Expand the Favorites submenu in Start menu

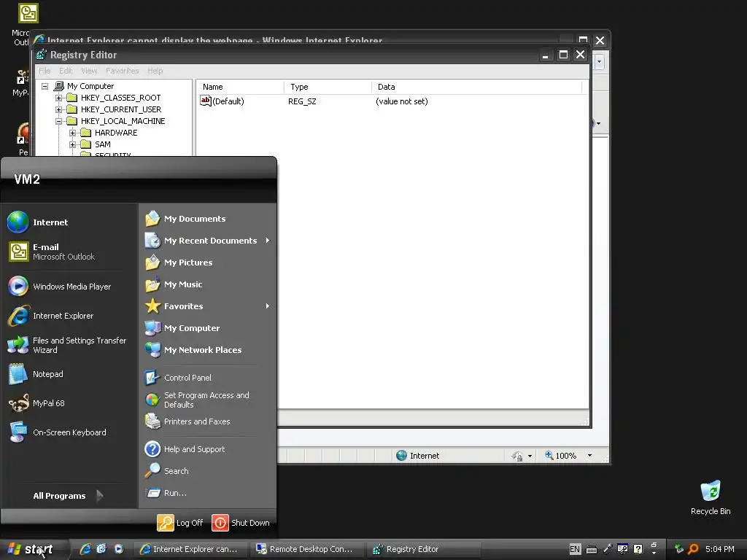tap(267, 306)
